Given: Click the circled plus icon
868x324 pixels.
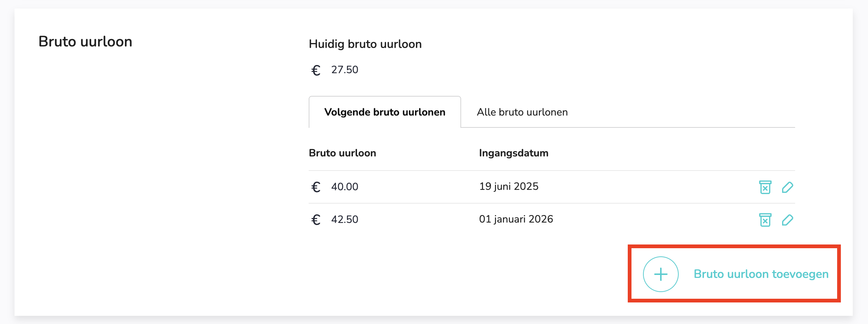Looking at the screenshot, I should pyautogui.click(x=660, y=274).
